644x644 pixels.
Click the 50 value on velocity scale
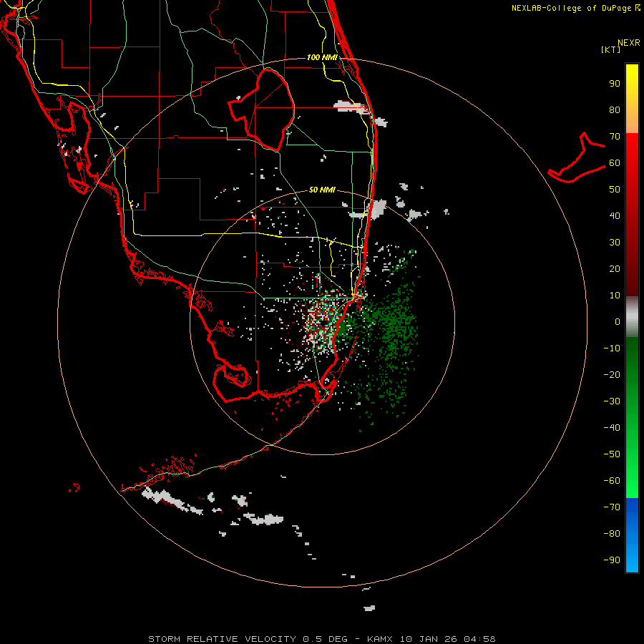coord(615,190)
